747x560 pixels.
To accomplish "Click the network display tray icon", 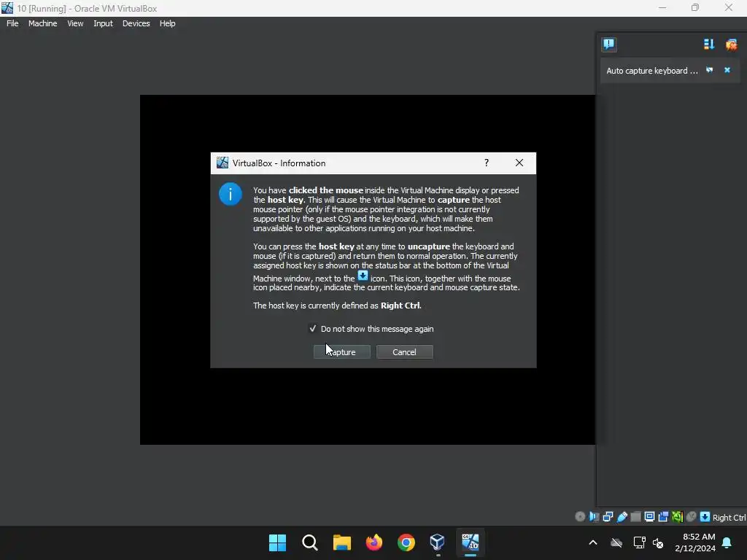I will 639,542.
